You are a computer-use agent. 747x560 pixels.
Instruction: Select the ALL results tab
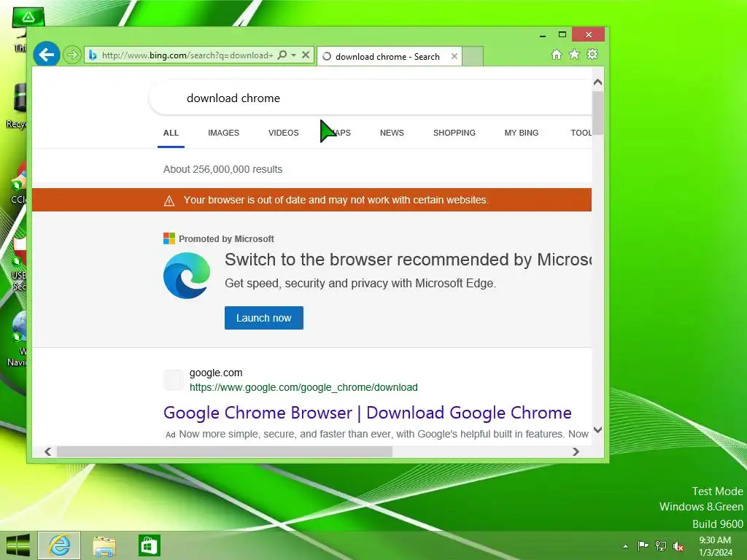(x=171, y=133)
